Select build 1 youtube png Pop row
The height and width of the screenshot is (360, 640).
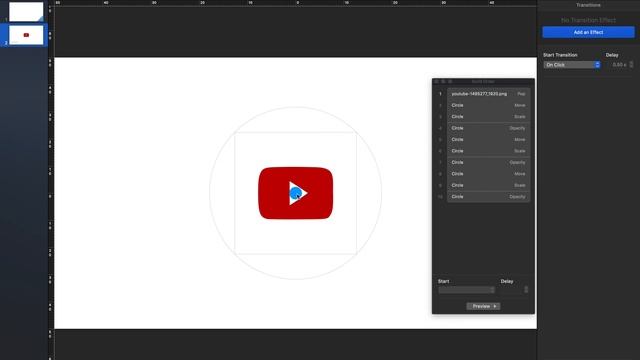[489, 94]
